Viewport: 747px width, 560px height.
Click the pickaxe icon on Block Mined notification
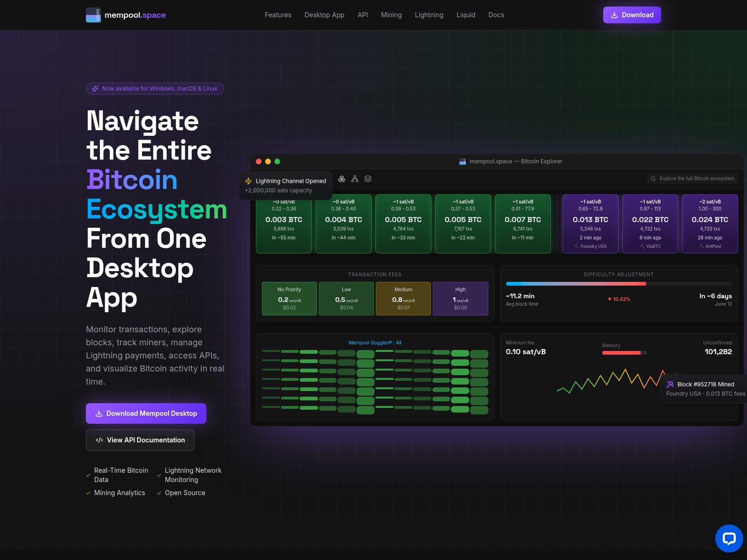pyautogui.click(x=670, y=385)
